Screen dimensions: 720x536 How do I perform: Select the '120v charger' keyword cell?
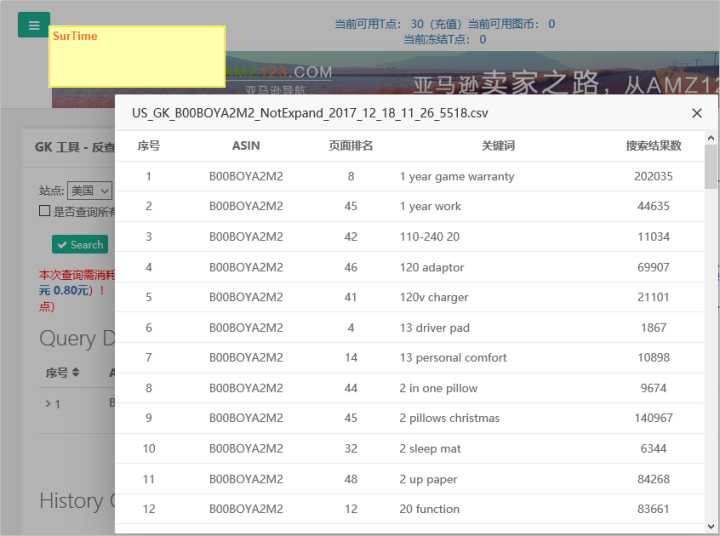tap(433, 297)
